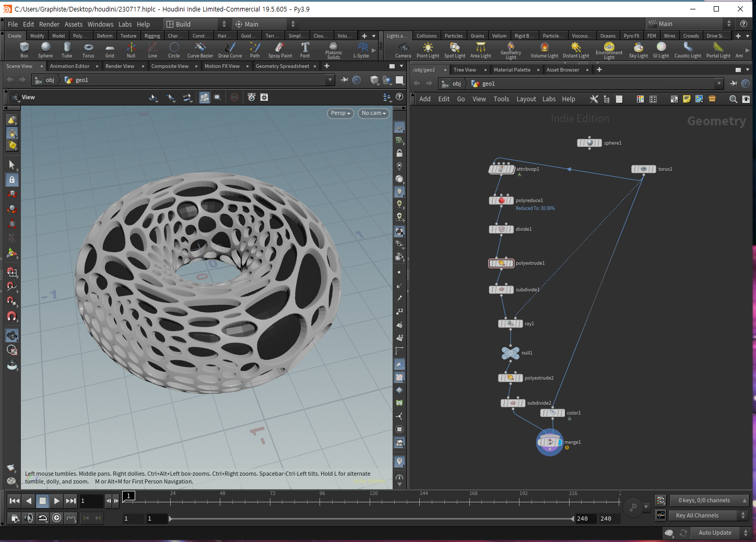Open the Key All Channels dropdown
This screenshot has width=756, height=542.
[x=709, y=515]
